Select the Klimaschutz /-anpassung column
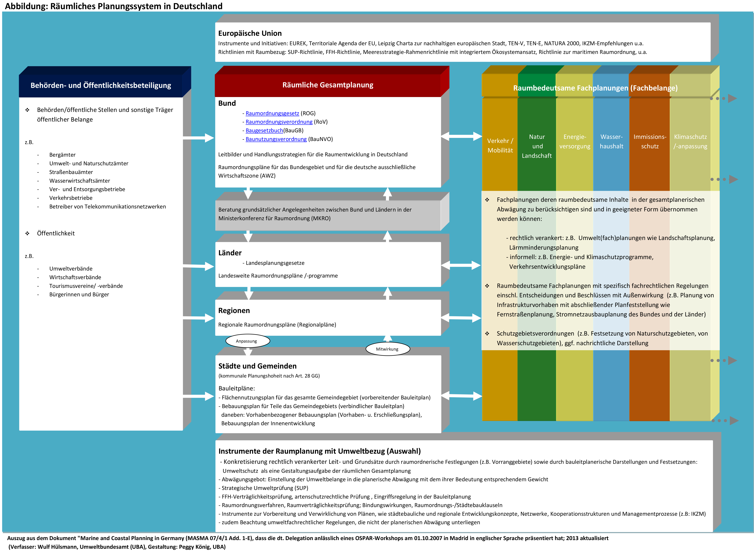This screenshot has width=754, height=560. 690,141
